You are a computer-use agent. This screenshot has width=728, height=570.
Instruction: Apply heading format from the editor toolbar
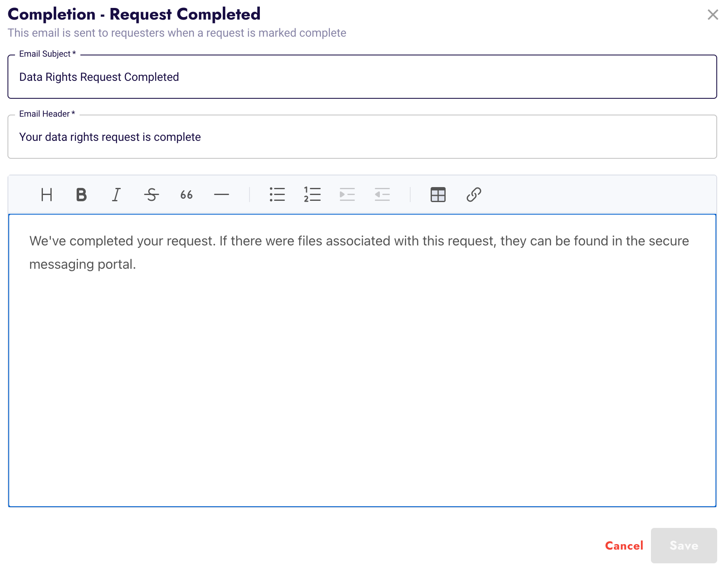[47, 195]
